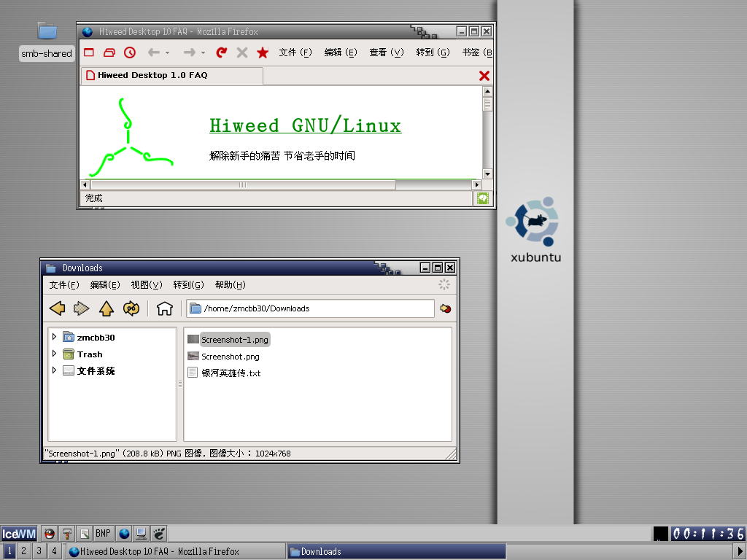Go back in Downloads file manager
Viewport: 747px width, 560px height.
58,308
